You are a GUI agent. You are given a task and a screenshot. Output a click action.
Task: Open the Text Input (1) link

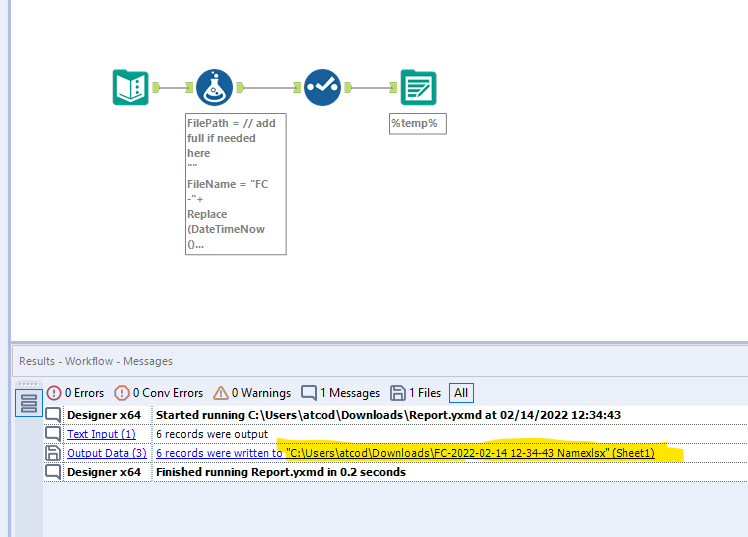point(101,434)
